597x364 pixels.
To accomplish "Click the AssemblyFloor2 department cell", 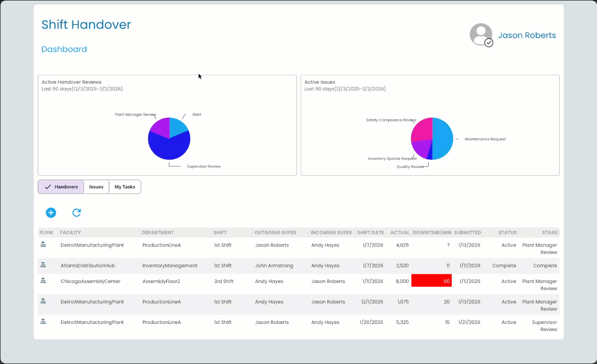I will click(x=161, y=282).
